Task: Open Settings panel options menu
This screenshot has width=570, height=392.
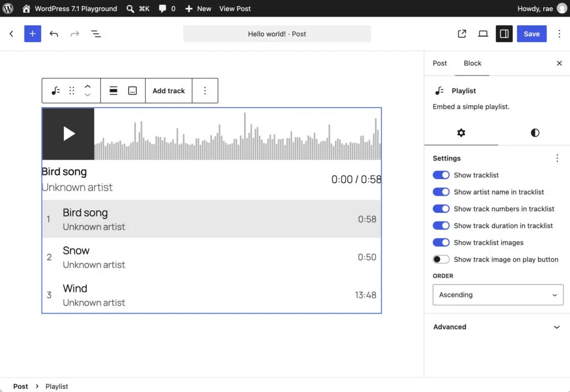Action: pyautogui.click(x=557, y=158)
